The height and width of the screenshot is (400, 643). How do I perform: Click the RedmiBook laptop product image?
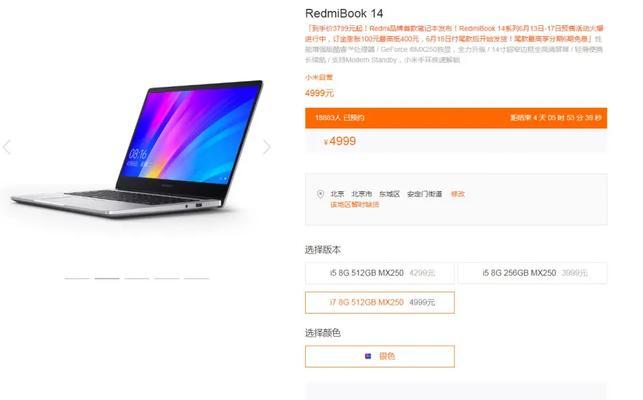[137, 149]
